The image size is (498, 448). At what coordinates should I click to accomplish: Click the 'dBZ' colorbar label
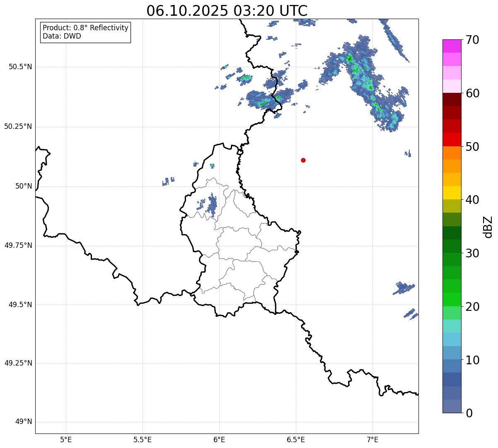click(x=488, y=227)
